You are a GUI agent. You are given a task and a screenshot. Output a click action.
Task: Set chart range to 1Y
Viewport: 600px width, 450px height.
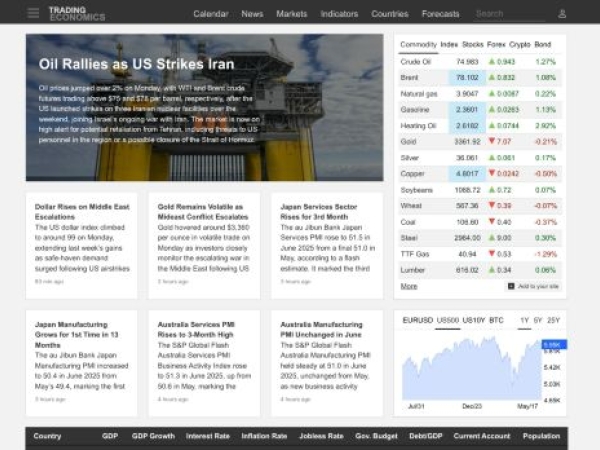525,320
